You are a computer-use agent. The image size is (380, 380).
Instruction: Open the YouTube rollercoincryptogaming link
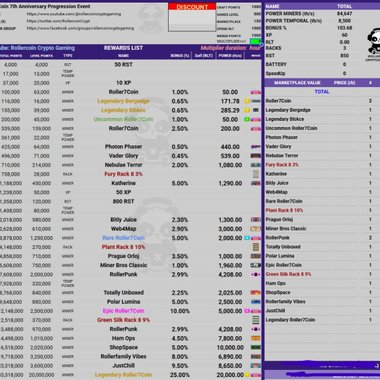pyautogui.click(x=74, y=14)
